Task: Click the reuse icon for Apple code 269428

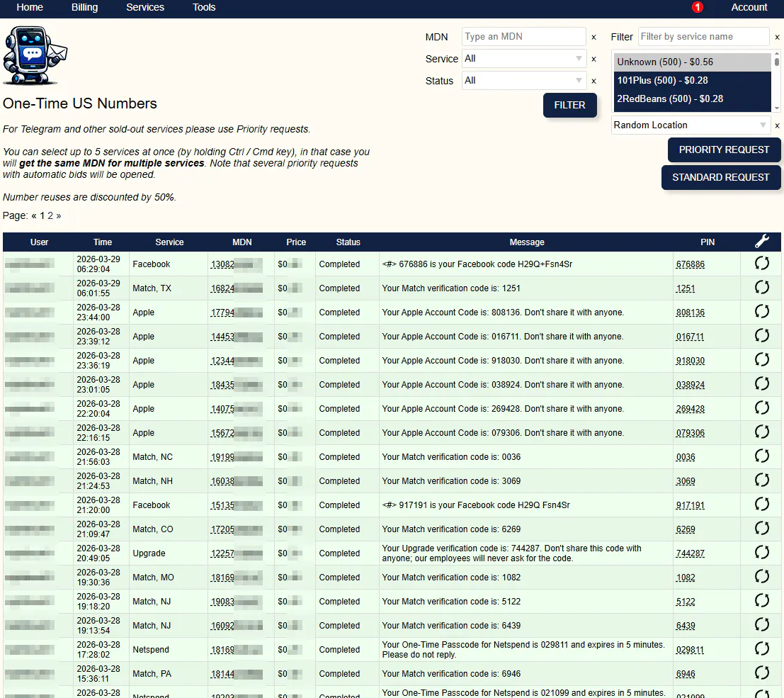Action: point(761,407)
